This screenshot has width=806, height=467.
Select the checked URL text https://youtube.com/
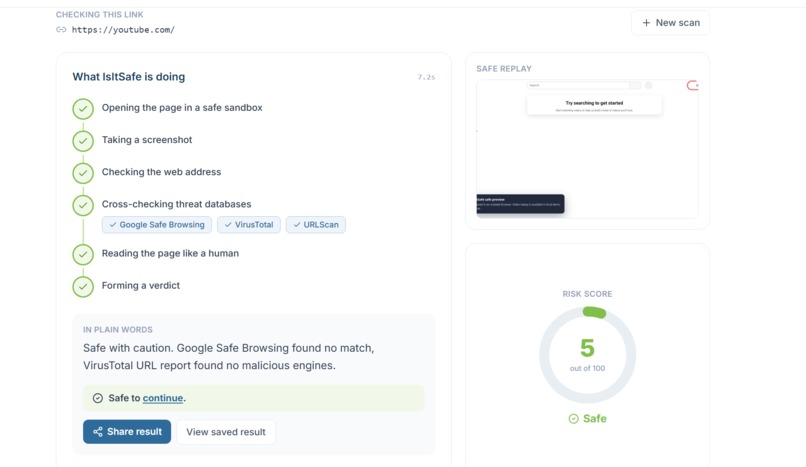tap(123, 30)
